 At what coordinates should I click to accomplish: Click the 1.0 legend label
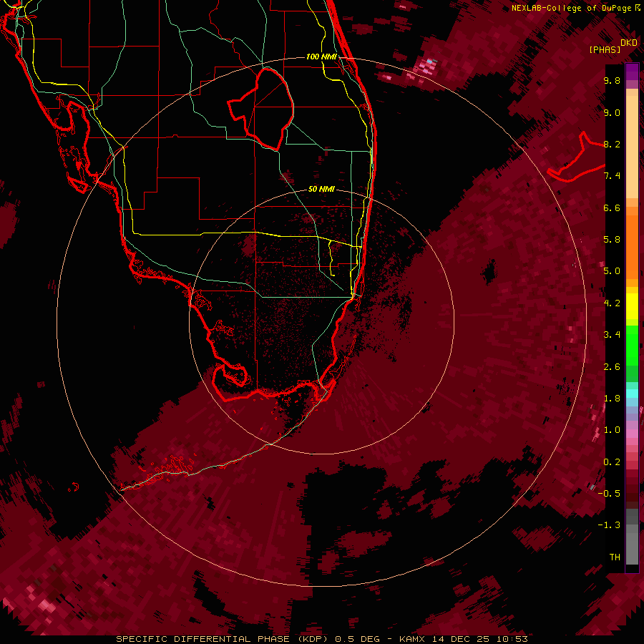(x=612, y=430)
